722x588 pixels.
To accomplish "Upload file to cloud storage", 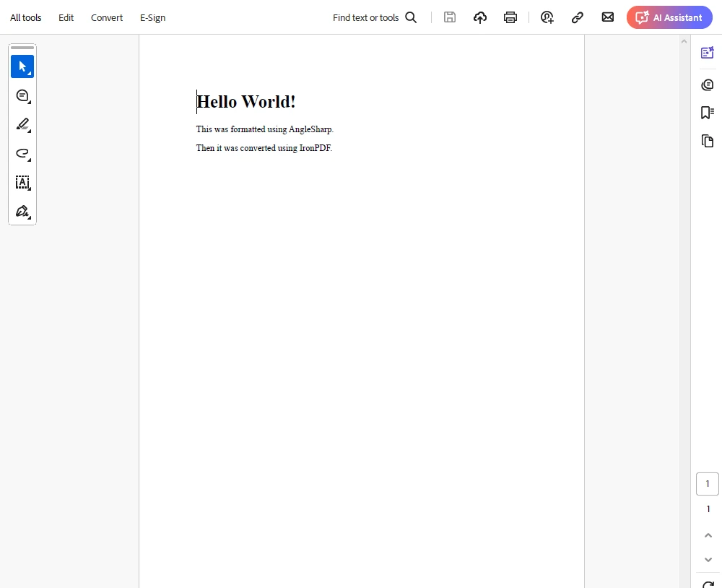I will point(480,17).
